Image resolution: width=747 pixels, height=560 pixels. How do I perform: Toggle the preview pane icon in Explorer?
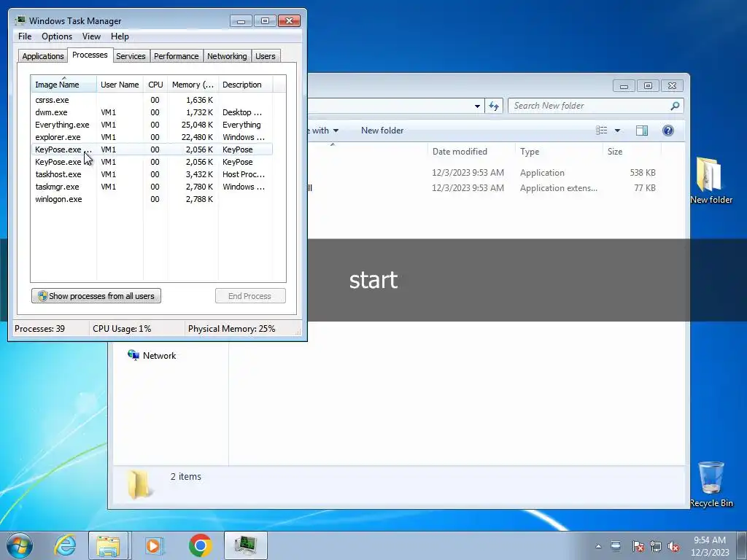[642, 131]
